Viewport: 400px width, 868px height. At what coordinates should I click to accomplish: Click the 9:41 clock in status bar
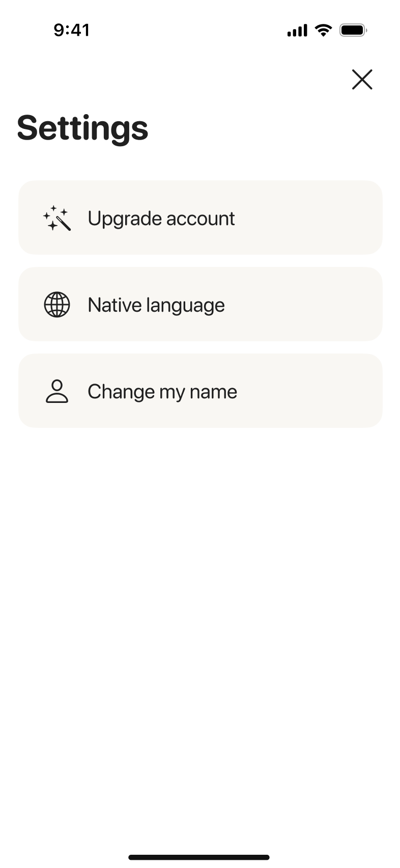coord(72,30)
